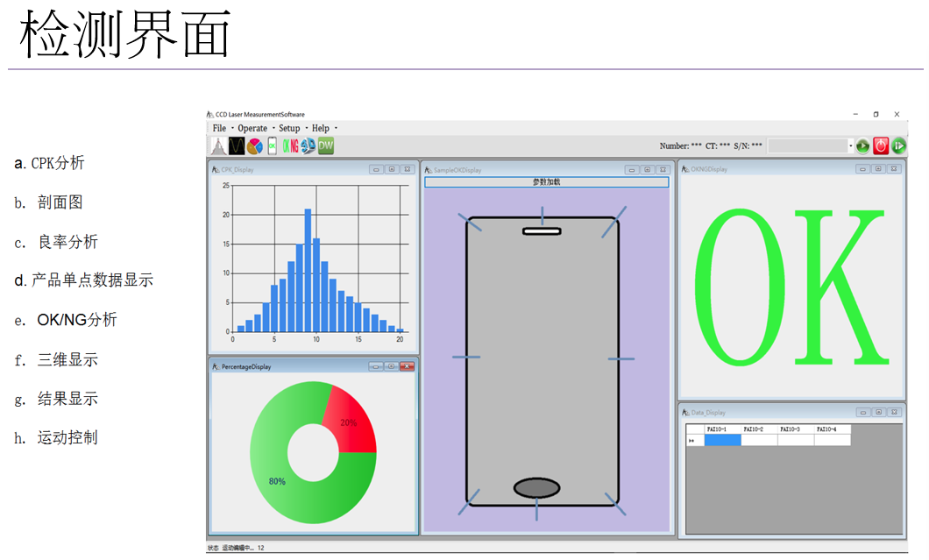929x560 pixels.
Task: Restore the CCD Laser MeasurementSoftware main window
Action: coord(876,115)
